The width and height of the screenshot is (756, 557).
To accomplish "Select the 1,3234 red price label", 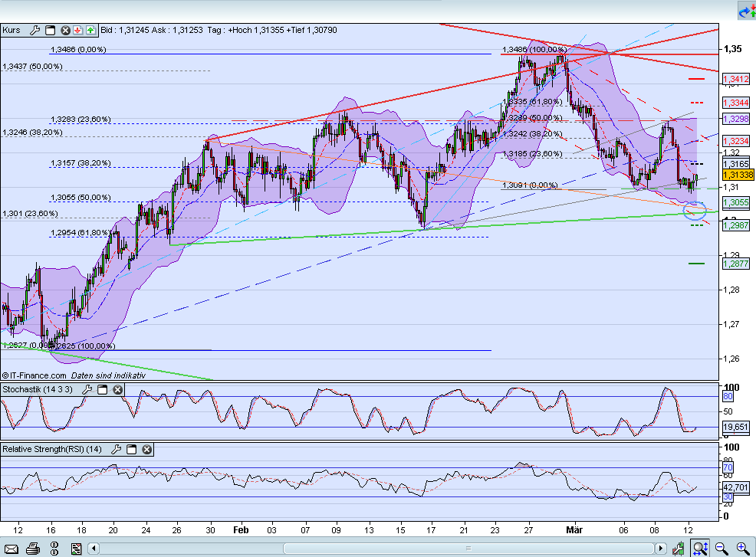I will 736,141.
